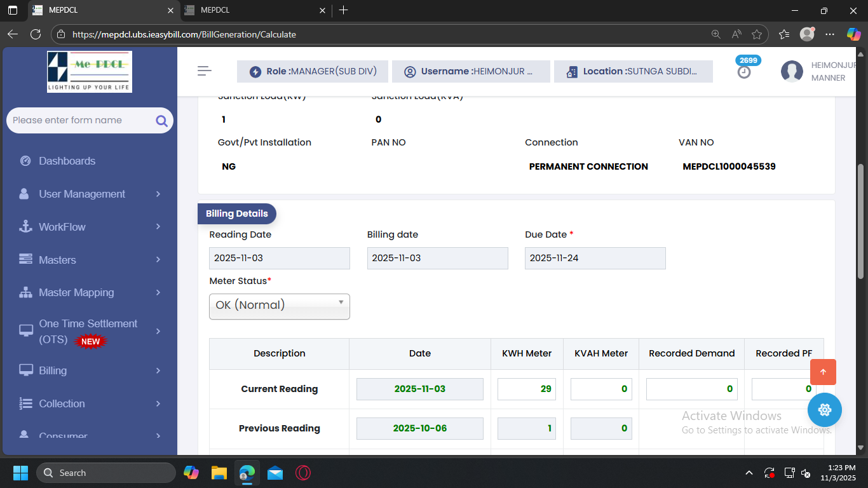
Task: Click the red scroll-to-top arrow button
Action: [x=823, y=372]
